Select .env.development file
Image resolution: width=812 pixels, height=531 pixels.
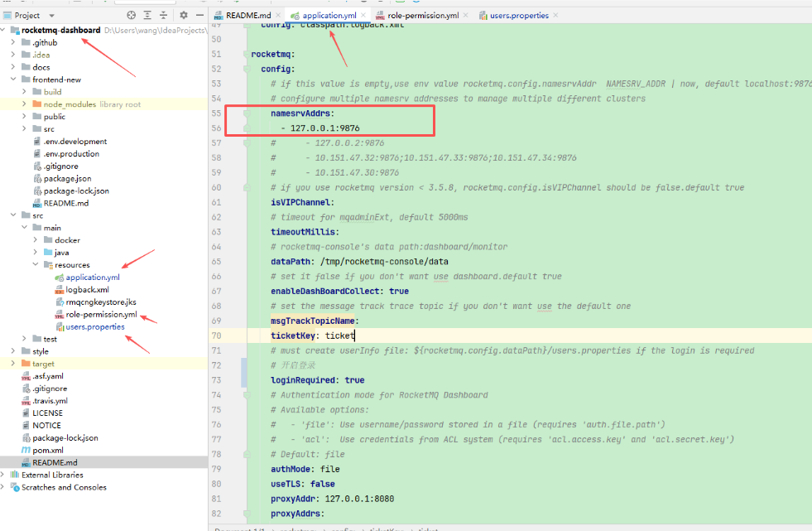pos(75,142)
